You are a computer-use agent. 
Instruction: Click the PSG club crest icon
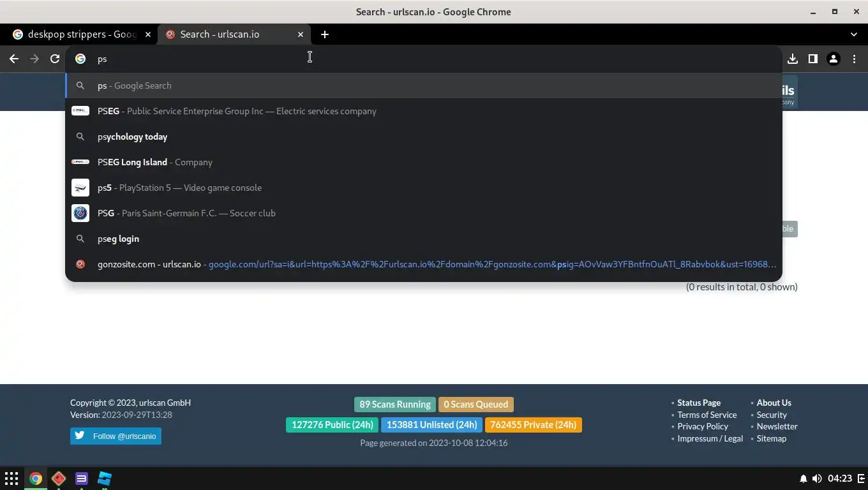[80, 213]
